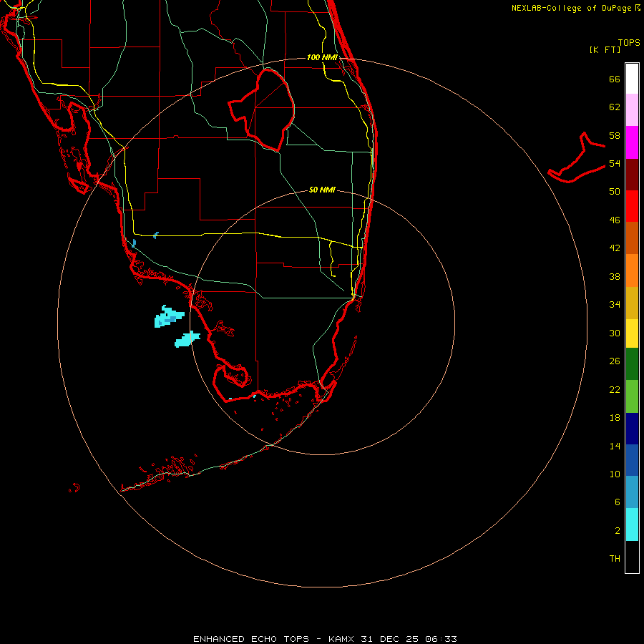644x644 pixels.
Task: Click the light orange swatch beside 38
Action: pos(632,270)
